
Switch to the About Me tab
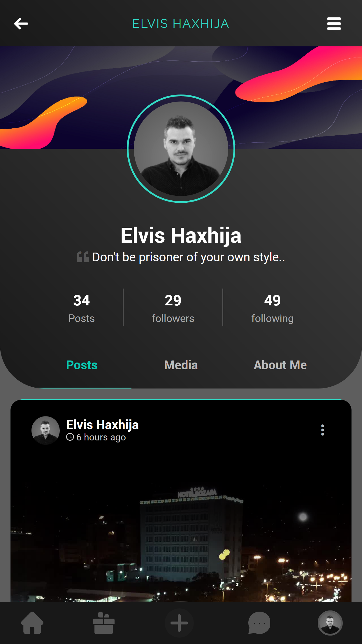point(280,365)
